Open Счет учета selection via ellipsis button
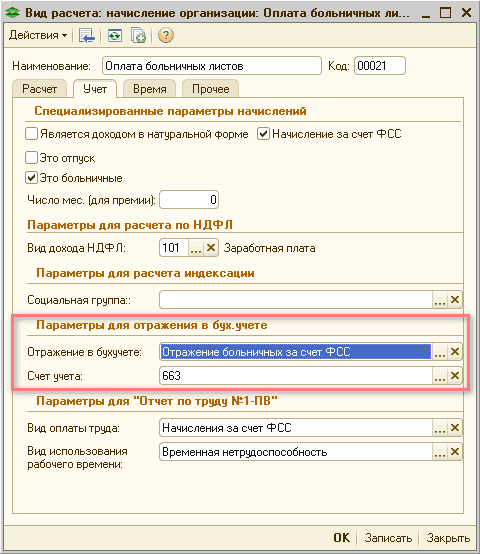This screenshot has height=554, width=480. [440, 376]
